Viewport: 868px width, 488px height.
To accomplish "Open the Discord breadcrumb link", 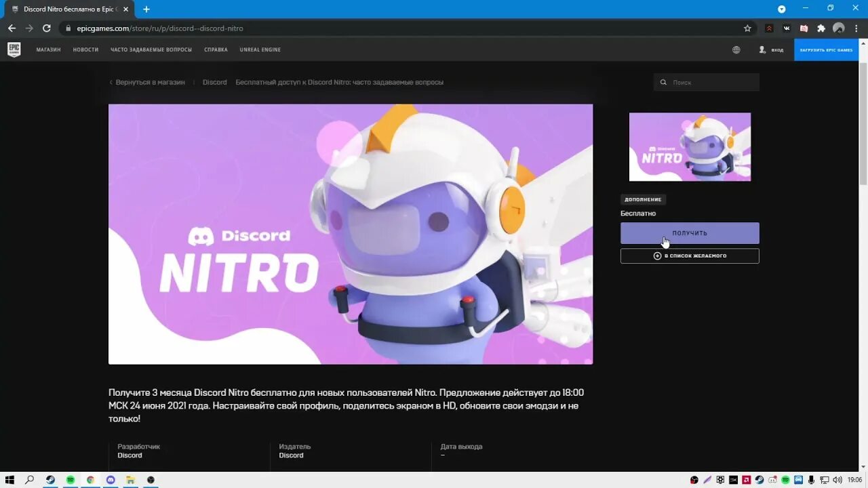I will (x=214, y=82).
